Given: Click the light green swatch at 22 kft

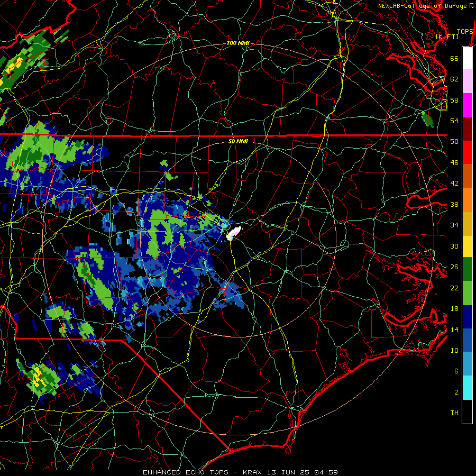Looking at the screenshot, I should tap(467, 293).
